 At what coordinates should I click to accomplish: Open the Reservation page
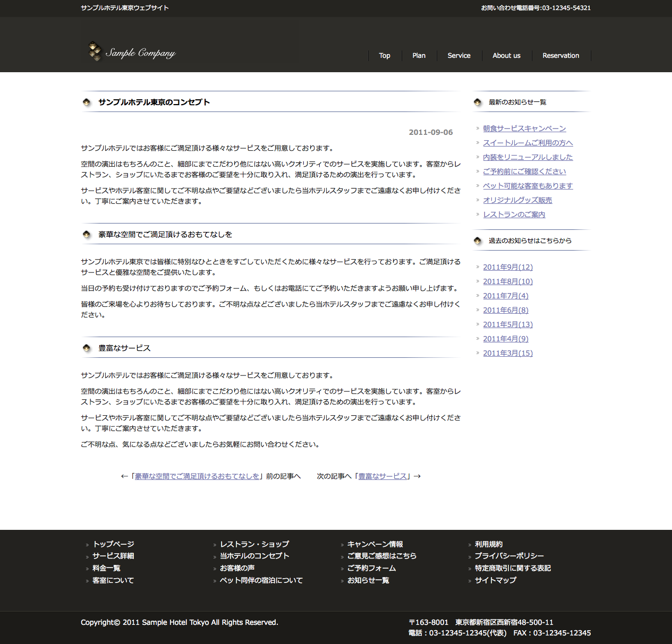click(x=561, y=56)
